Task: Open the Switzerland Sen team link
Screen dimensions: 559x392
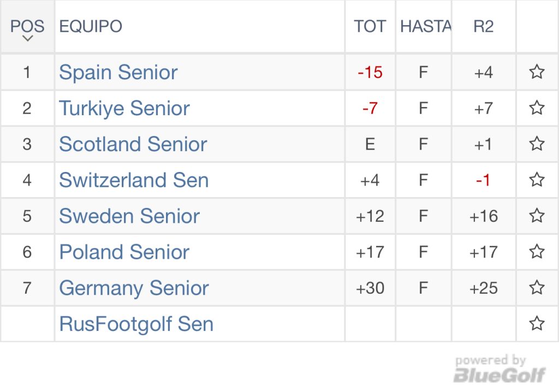Action: [x=134, y=180]
